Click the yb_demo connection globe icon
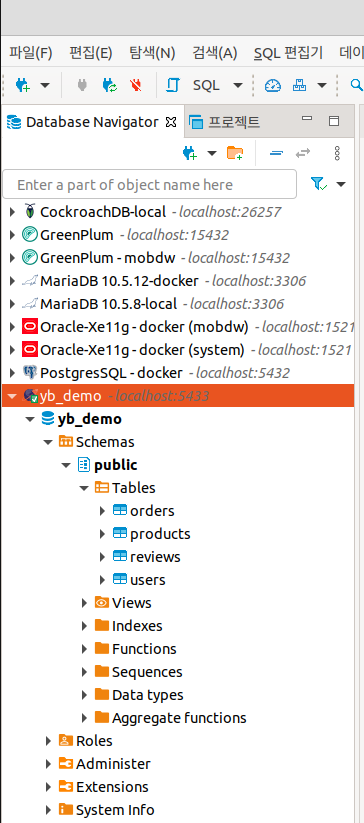The height and width of the screenshot is (823, 364). [30, 396]
